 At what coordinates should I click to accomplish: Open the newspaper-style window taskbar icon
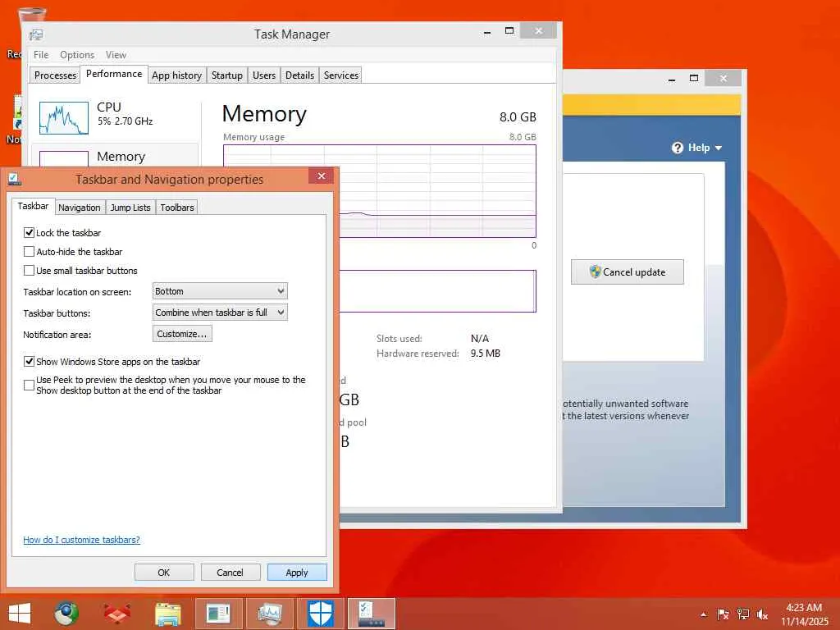pos(218,614)
